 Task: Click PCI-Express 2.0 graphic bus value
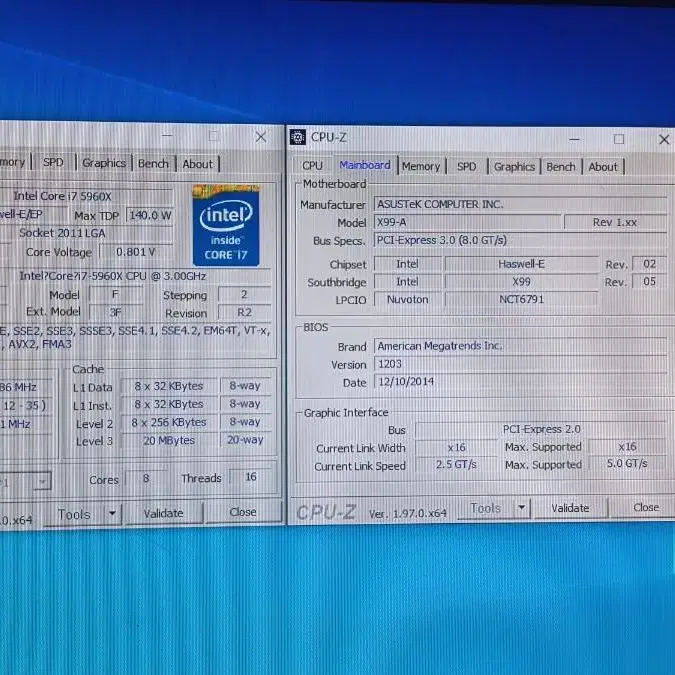coord(541,429)
